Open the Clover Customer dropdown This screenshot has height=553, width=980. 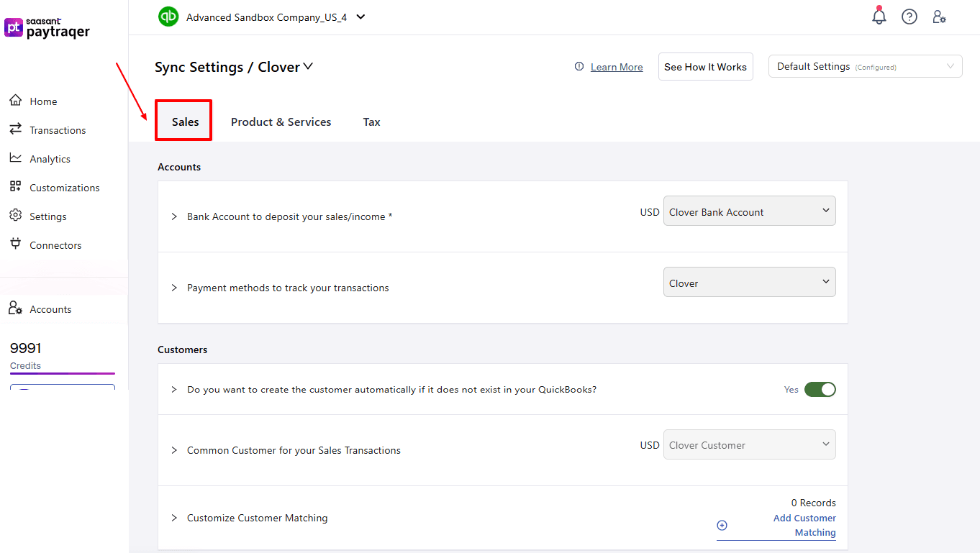click(750, 444)
